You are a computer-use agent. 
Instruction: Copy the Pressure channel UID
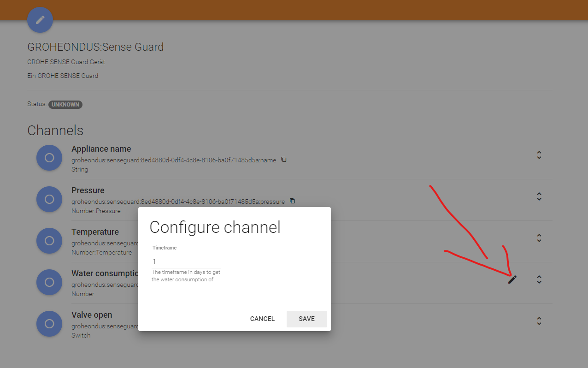pos(292,201)
